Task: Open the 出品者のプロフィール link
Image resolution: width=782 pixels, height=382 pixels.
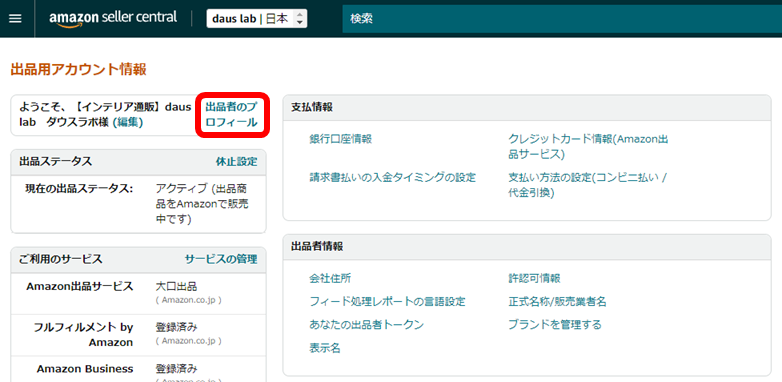Action: point(232,114)
